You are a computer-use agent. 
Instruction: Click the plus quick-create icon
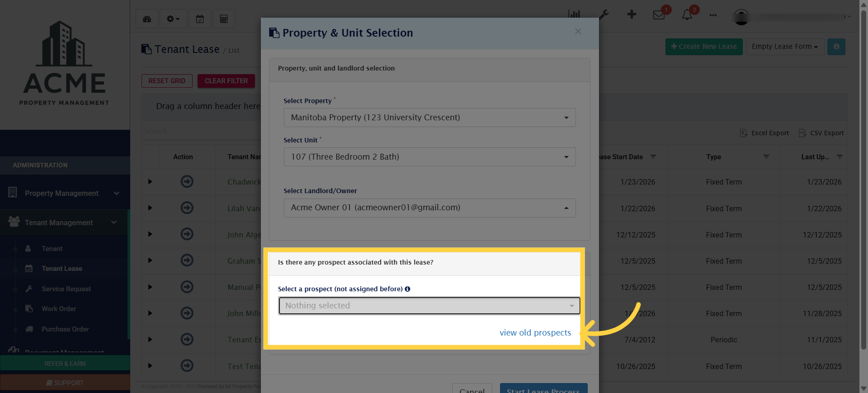click(x=631, y=14)
